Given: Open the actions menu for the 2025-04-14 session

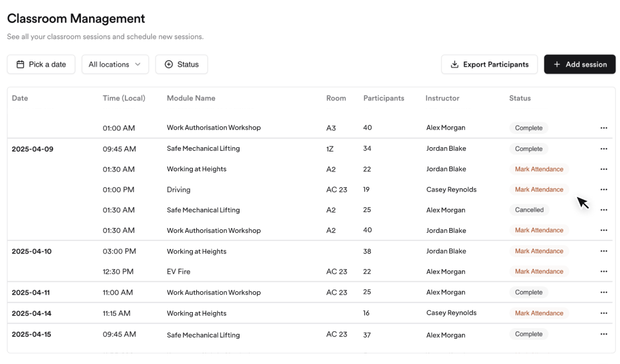Looking at the screenshot, I should coord(603,314).
